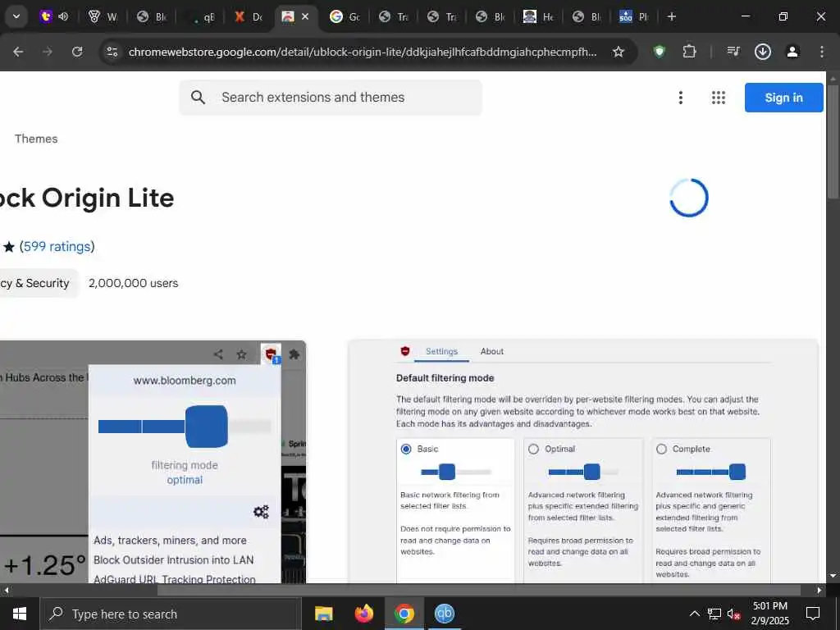This screenshot has height=630, width=840.
Task: Open the media controls icon
Action: (x=733, y=52)
